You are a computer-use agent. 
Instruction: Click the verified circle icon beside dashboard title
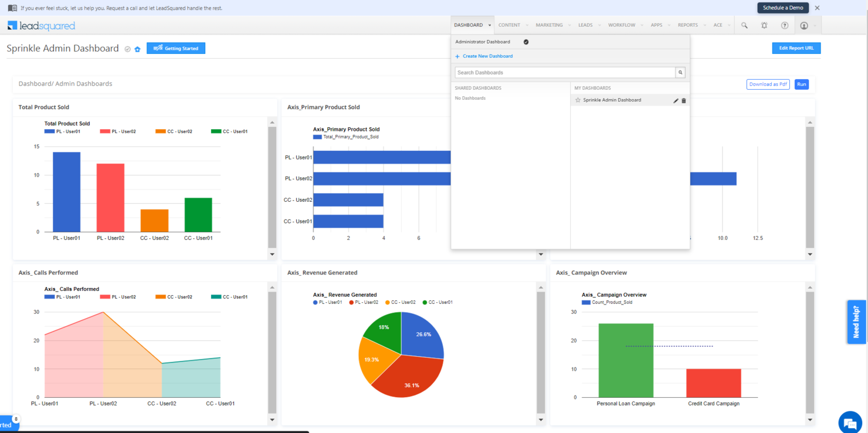coord(127,48)
